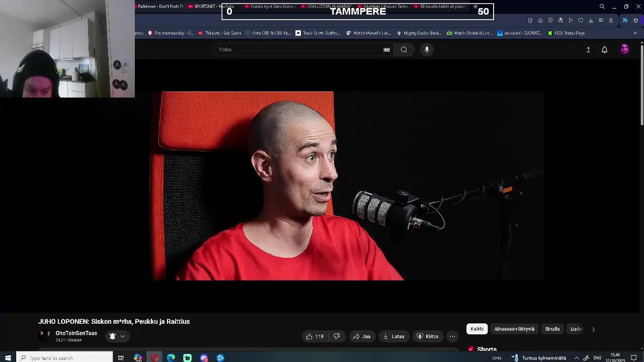This screenshot has height=362, width=644.
Task: Open Task View on the taskbar
Action: click(x=121, y=357)
